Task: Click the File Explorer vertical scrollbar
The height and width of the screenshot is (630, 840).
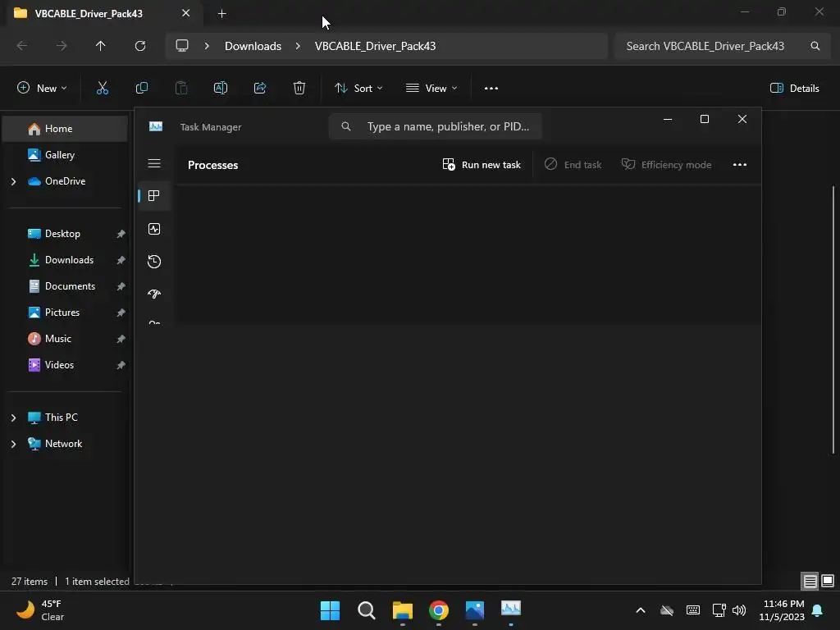Action: click(833, 319)
